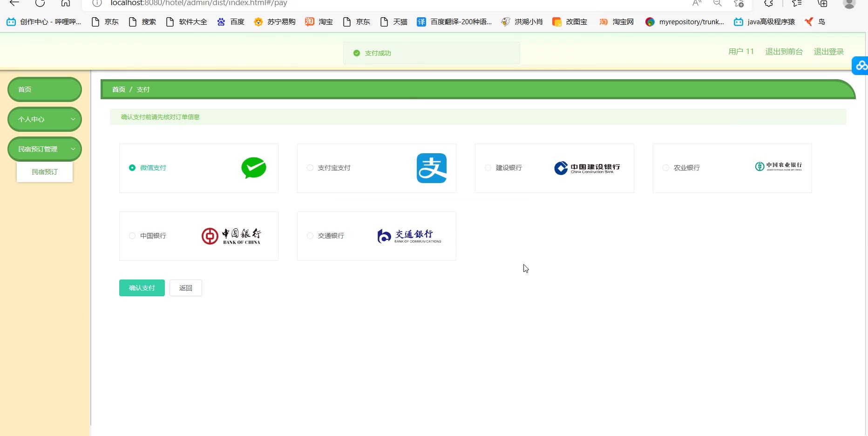
Task: Click the 用户 11 label
Action: 741,52
